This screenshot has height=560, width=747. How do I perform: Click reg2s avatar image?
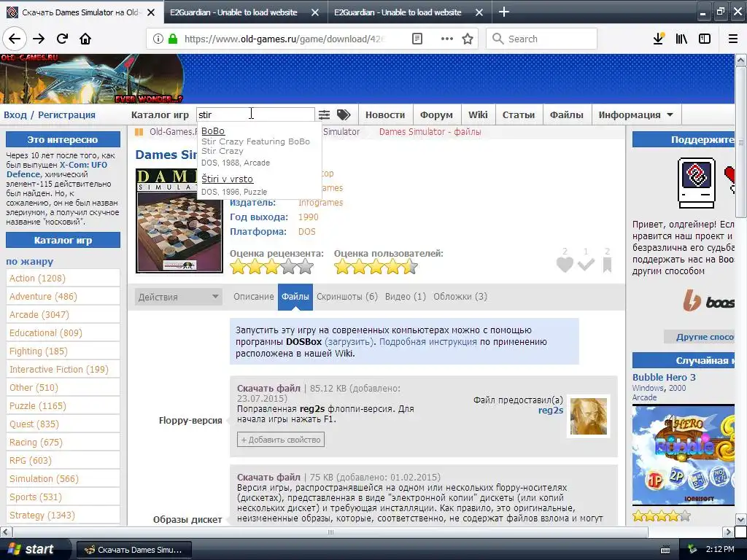[x=589, y=416]
